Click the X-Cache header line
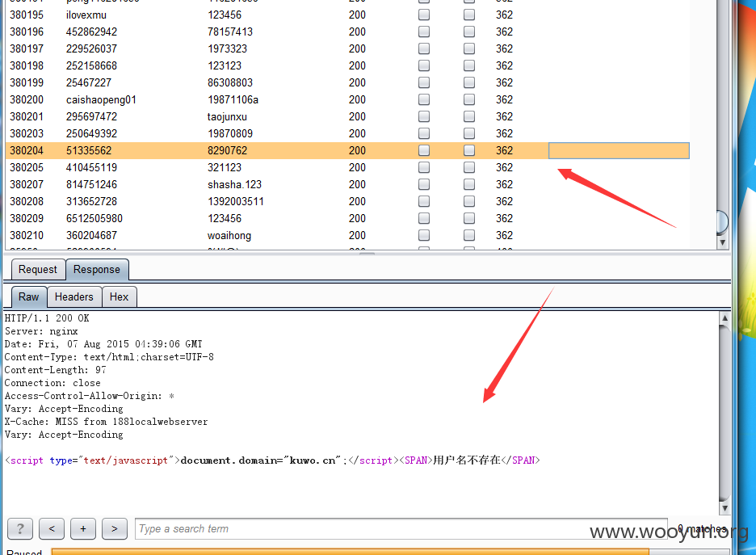The height and width of the screenshot is (555, 756). (106, 422)
